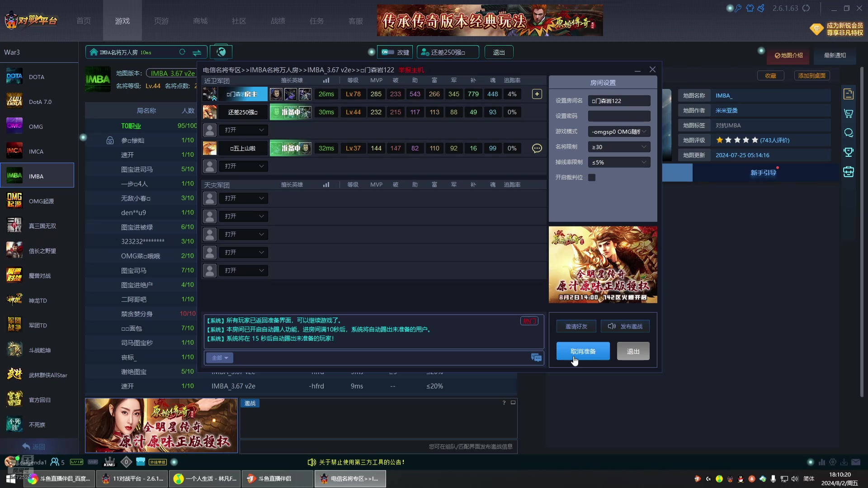Image resolution: width=868 pixels, height=488 pixels.
Task: Click the globe icon beside room selector
Action: tap(221, 52)
